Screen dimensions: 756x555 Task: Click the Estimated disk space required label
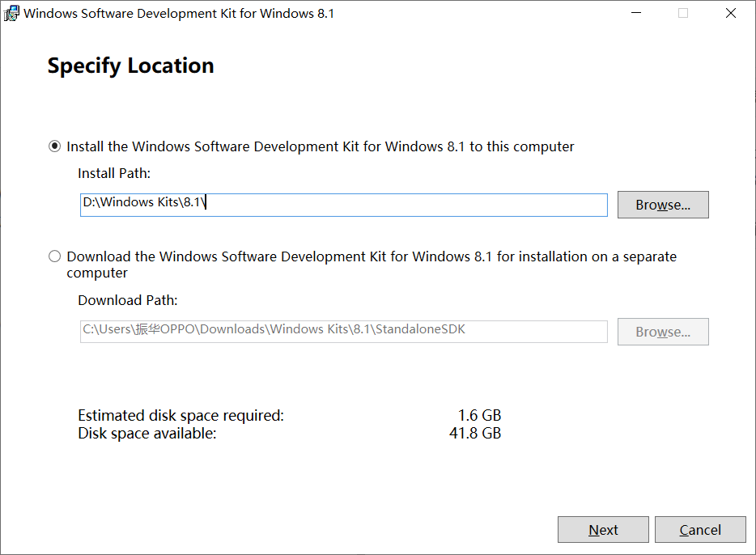pos(181,415)
